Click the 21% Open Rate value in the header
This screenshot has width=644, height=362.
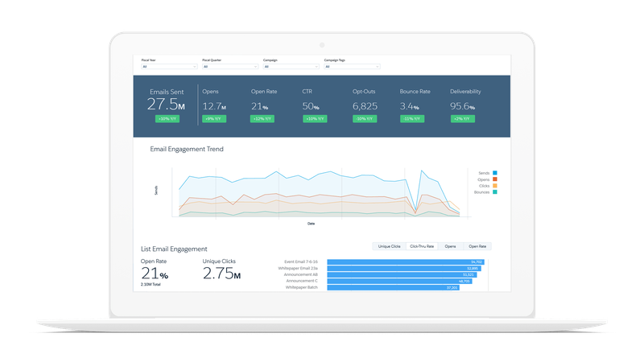(x=259, y=106)
